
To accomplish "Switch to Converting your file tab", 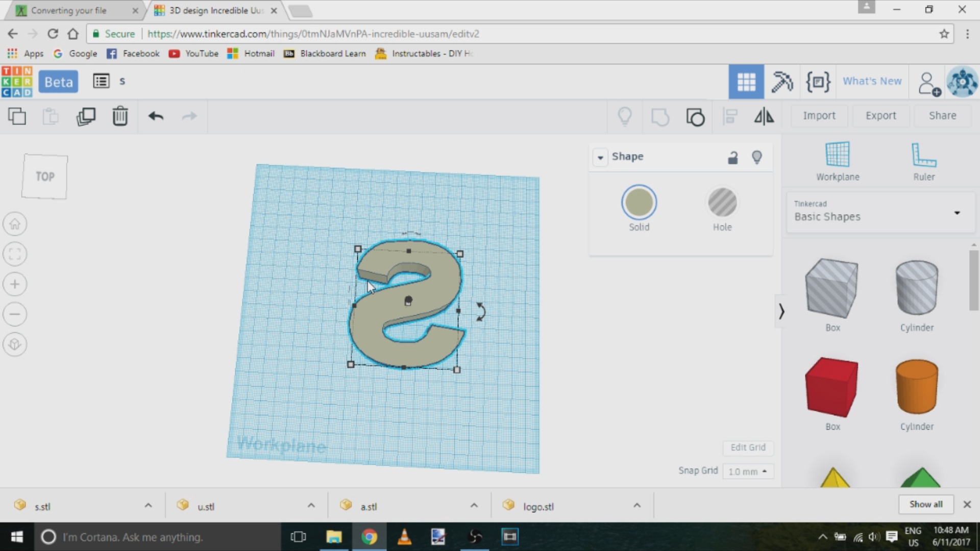I will 69,10.
